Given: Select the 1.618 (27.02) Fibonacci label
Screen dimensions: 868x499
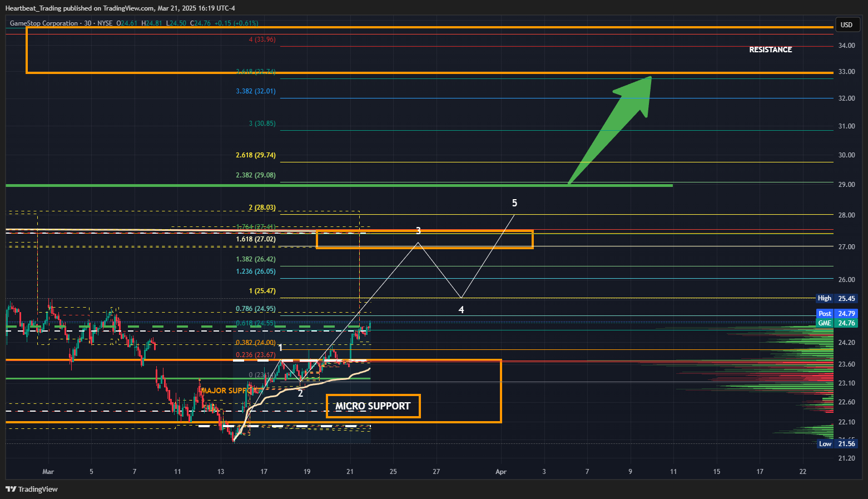Looking at the screenshot, I should click(256, 239).
